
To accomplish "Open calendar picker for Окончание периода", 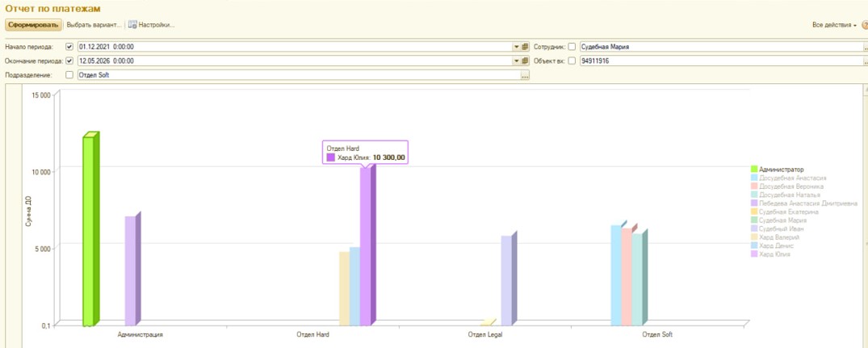I will [525, 61].
